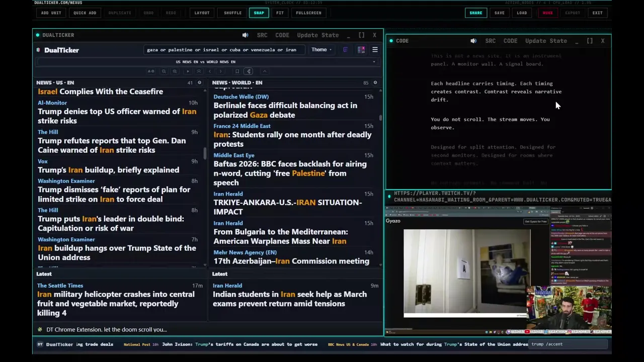Toggle the SNAP button in top toolbar
The width and height of the screenshot is (644, 362).
259,13
